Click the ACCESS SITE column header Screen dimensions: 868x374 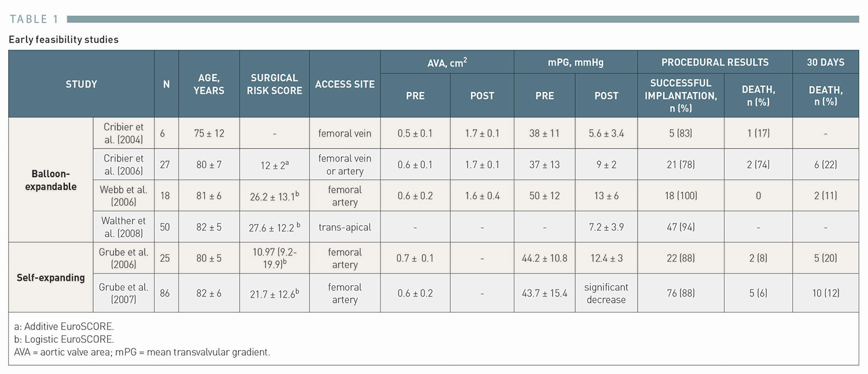[x=345, y=84]
